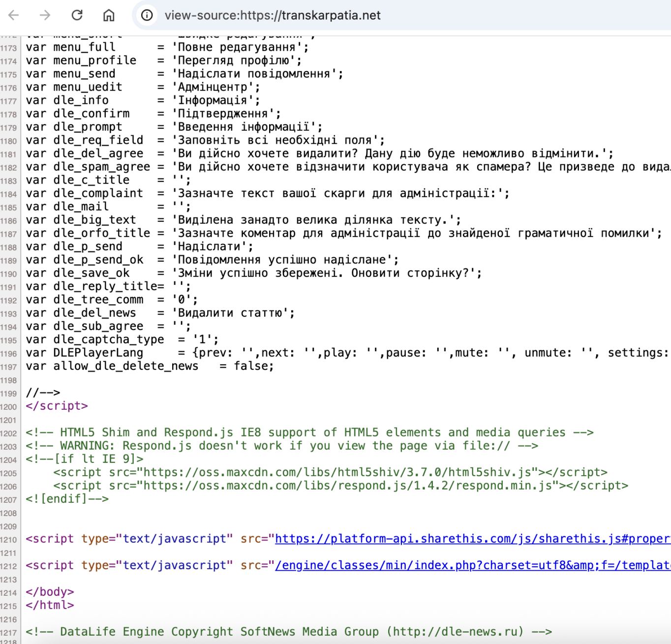The width and height of the screenshot is (671, 644).
Task: Select text 'Надіслати повідомлення'
Action: 254,74
